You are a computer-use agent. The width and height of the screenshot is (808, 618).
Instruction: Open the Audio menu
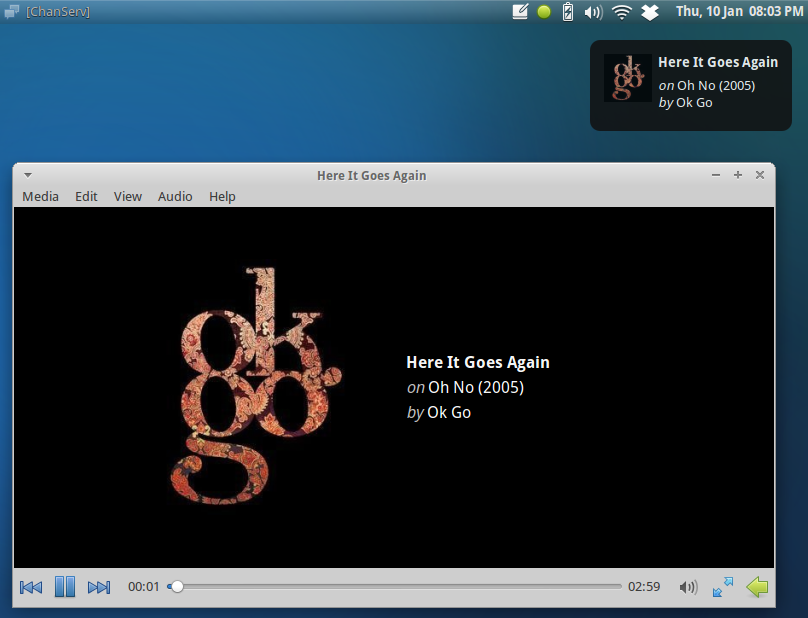click(175, 196)
